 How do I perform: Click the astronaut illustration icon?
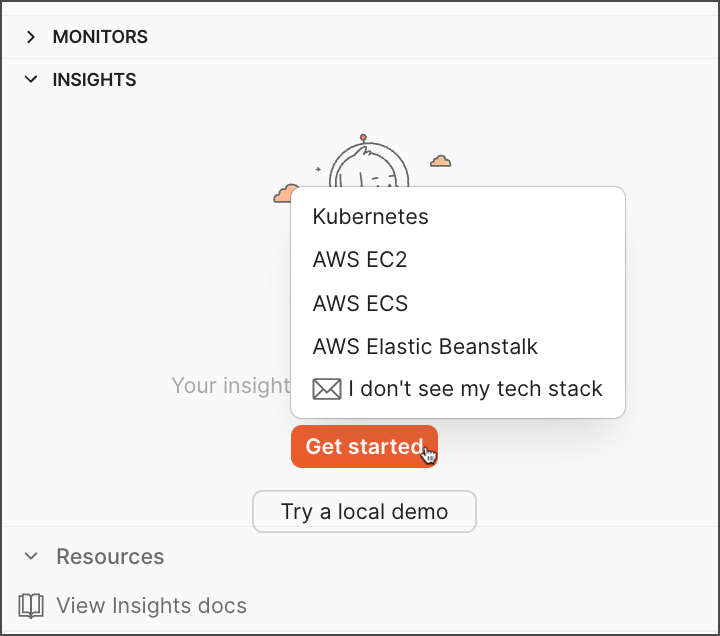[368, 165]
